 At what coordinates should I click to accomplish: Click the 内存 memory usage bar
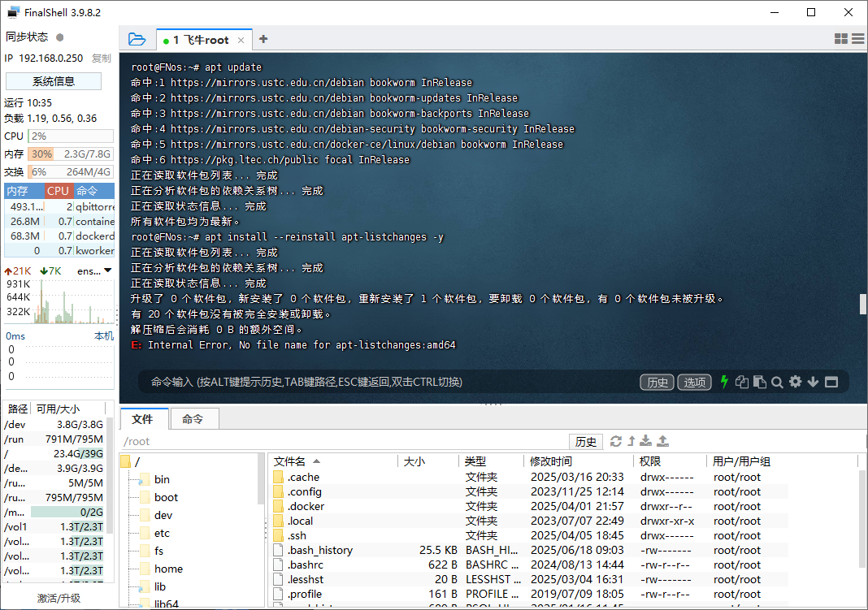71,154
